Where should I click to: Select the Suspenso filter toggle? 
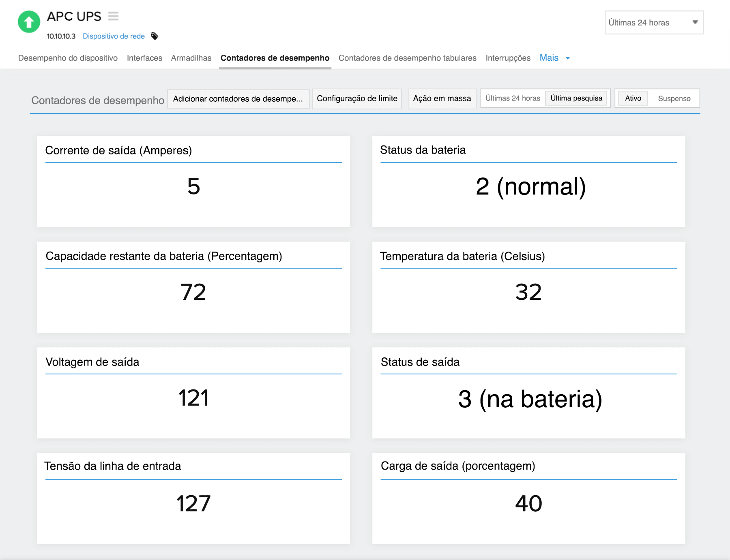pyautogui.click(x=674, y=98)
